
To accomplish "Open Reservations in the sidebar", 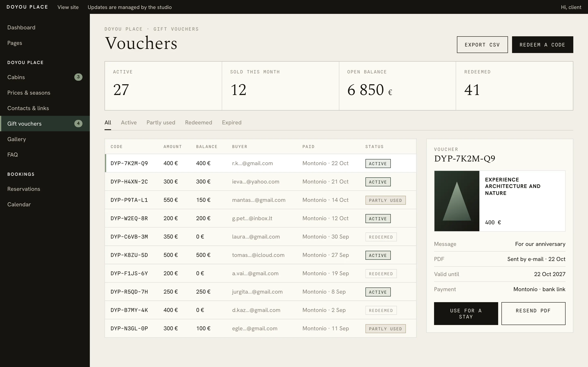I will click(x=23, y=189).
